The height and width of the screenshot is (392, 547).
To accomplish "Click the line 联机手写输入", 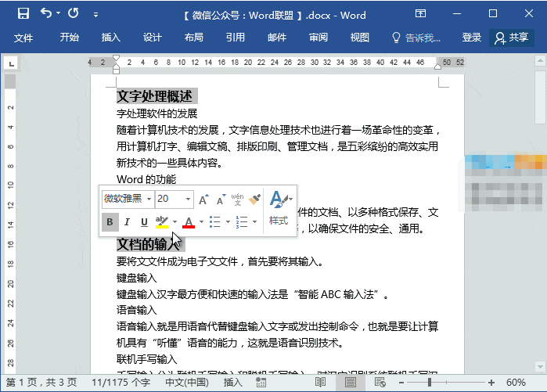I will coord(147,359).
